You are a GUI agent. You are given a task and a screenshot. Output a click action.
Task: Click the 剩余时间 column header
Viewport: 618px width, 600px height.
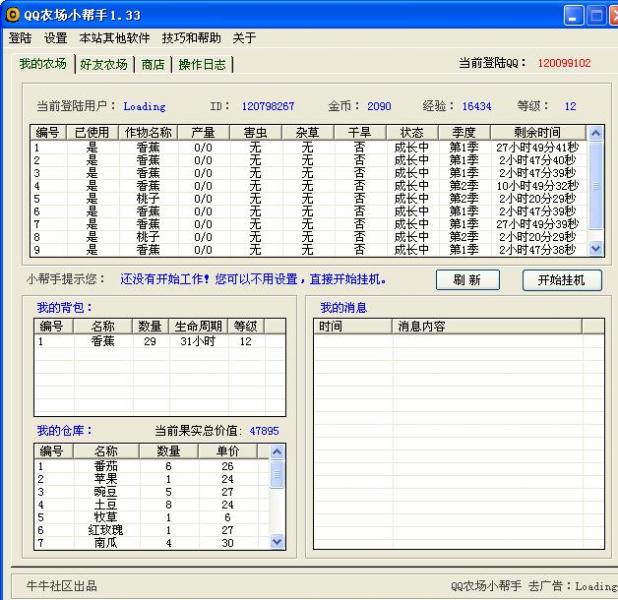tap(538, 132)
